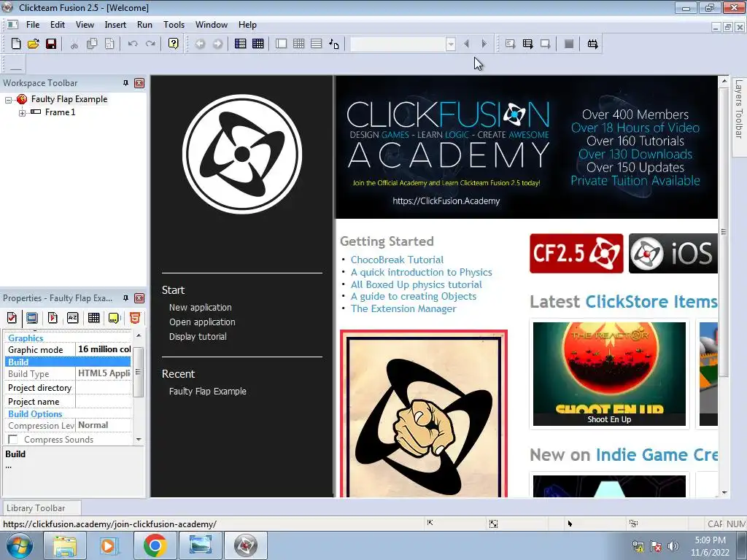
Task: Open the Edit menu
Action: 58,25
